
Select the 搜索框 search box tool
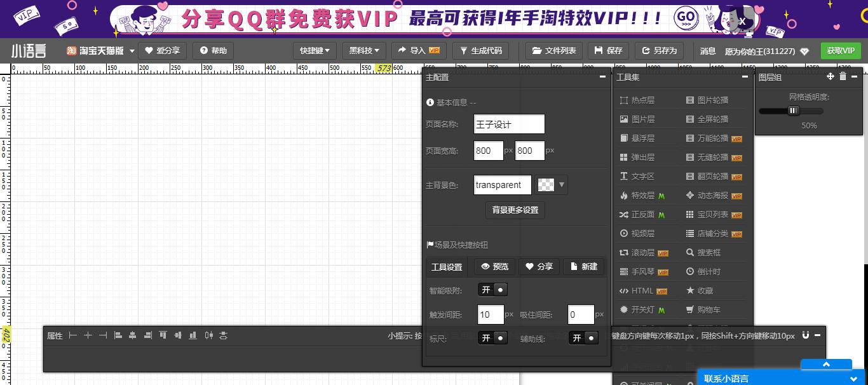coord(703,252)
